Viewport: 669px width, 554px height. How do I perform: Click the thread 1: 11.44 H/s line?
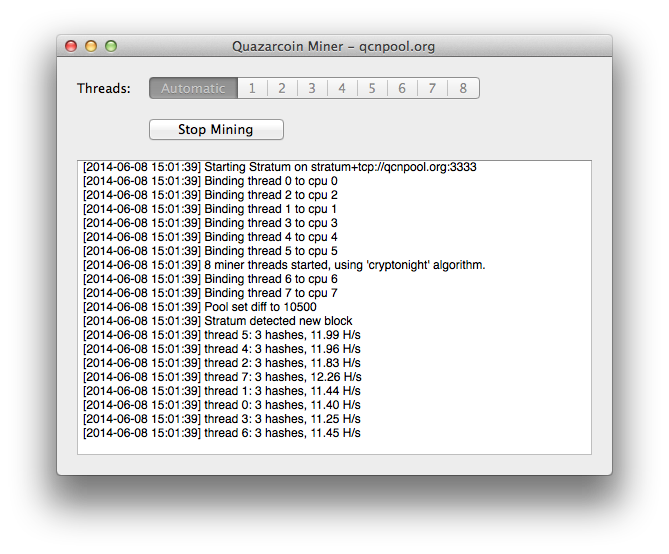222,391
